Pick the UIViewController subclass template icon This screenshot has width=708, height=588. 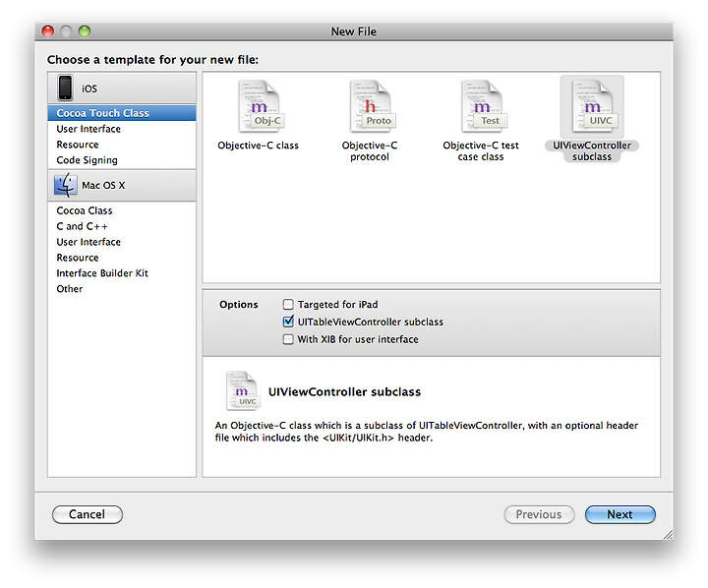(x=592, y=106)
